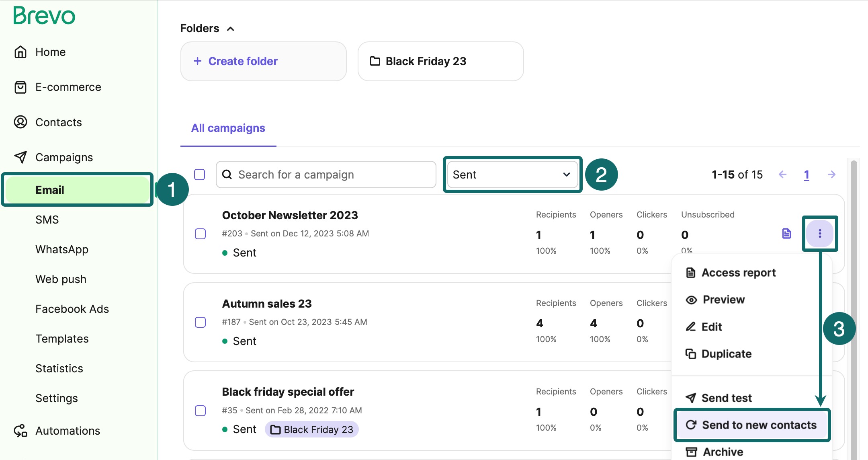Tick the October Newsletter 2023 checkbox
Screen dimensions: 868x460
[201, 234]
